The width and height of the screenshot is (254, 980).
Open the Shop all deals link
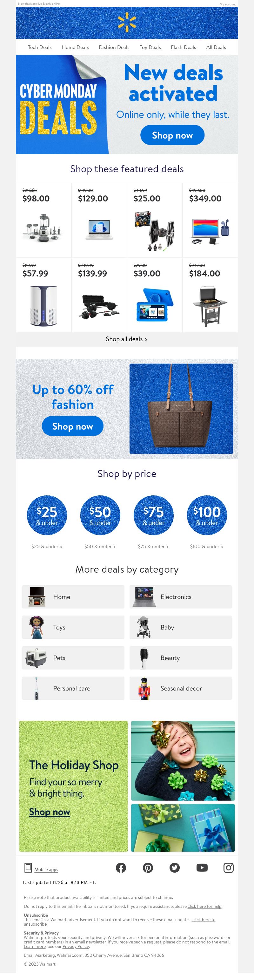(127, 339)
